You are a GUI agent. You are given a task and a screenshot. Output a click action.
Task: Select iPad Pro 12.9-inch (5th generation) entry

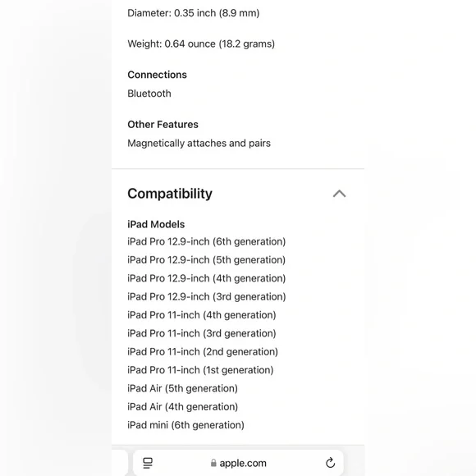tap(207, 260)
